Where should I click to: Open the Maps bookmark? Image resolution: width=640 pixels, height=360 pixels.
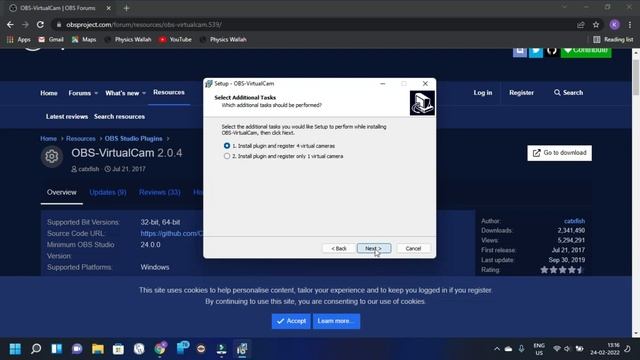point(84,40)
